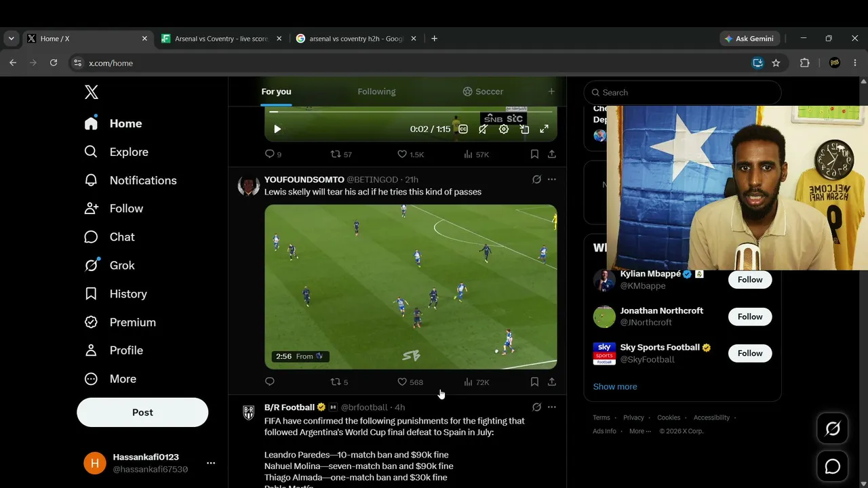
Task: Expand the More menu in sidebar
Action: click(110, 379)
